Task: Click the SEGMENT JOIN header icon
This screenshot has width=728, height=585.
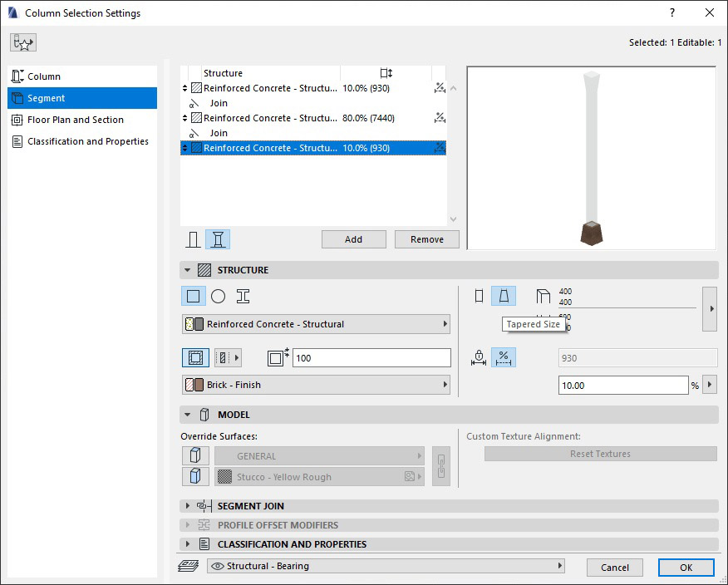Action: 204,505
